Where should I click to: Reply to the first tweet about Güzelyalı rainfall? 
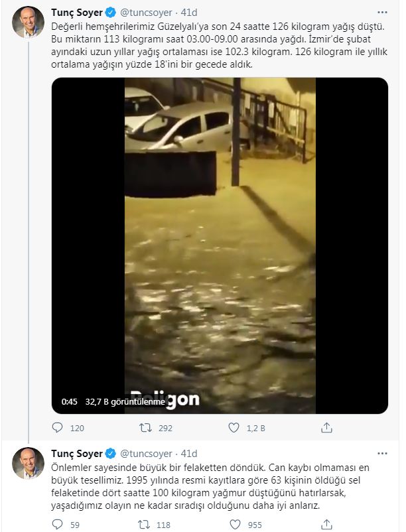pyautogui.click(x=57, y=427)
